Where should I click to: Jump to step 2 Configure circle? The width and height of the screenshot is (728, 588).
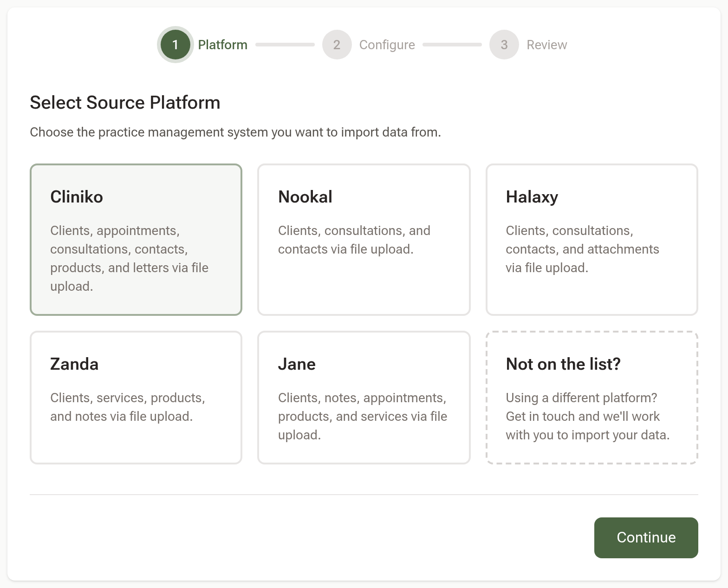337,45
